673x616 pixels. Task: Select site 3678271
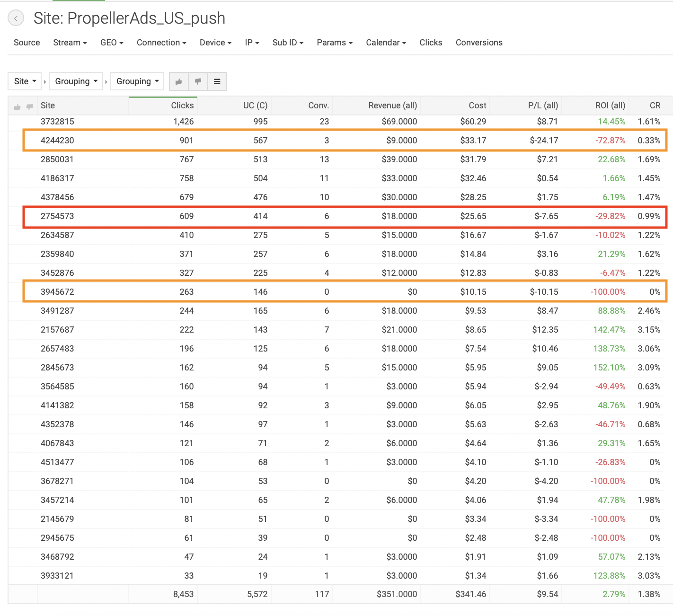pos(57,481)
